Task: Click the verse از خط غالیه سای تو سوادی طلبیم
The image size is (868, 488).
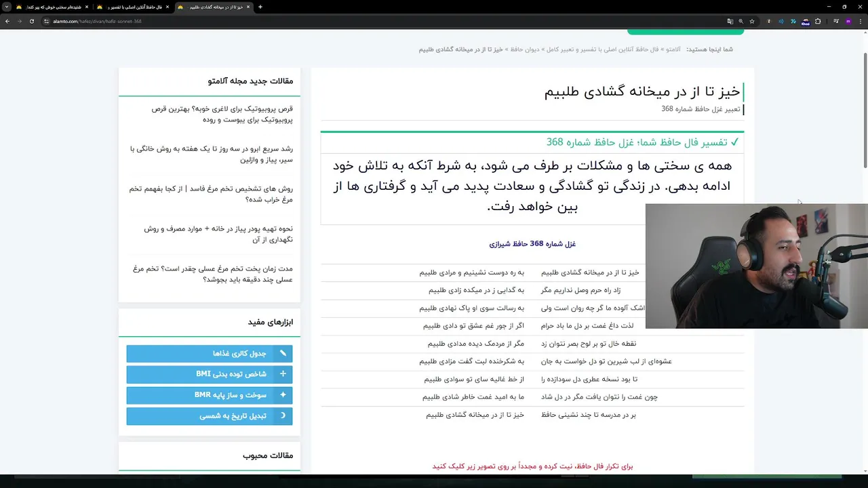Action: coord(475,379)
